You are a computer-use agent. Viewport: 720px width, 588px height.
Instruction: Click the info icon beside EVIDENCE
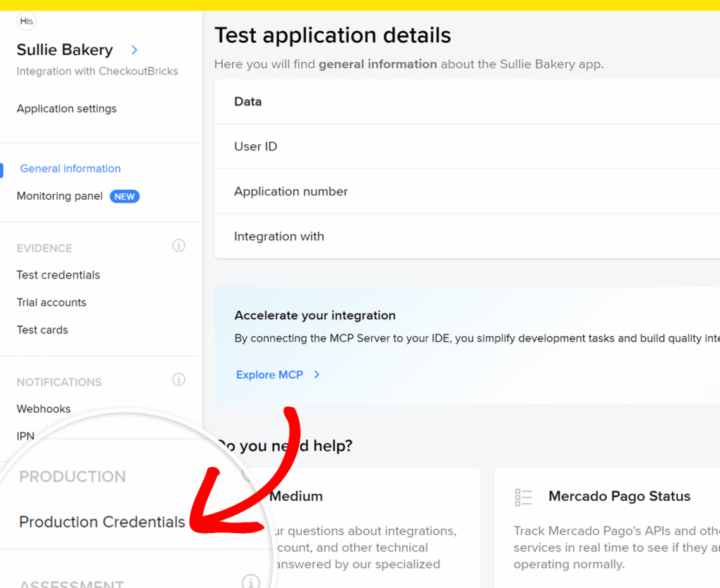(x=179, y=245)
